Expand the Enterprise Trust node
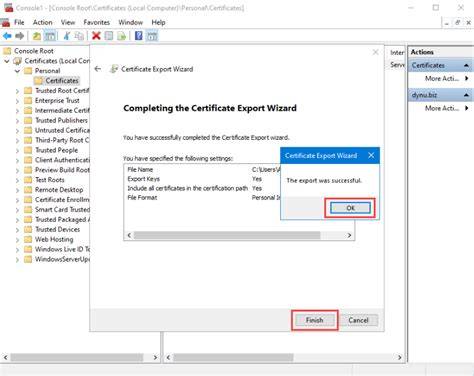This screenshot has height=376, width=474. pos(17,101)
